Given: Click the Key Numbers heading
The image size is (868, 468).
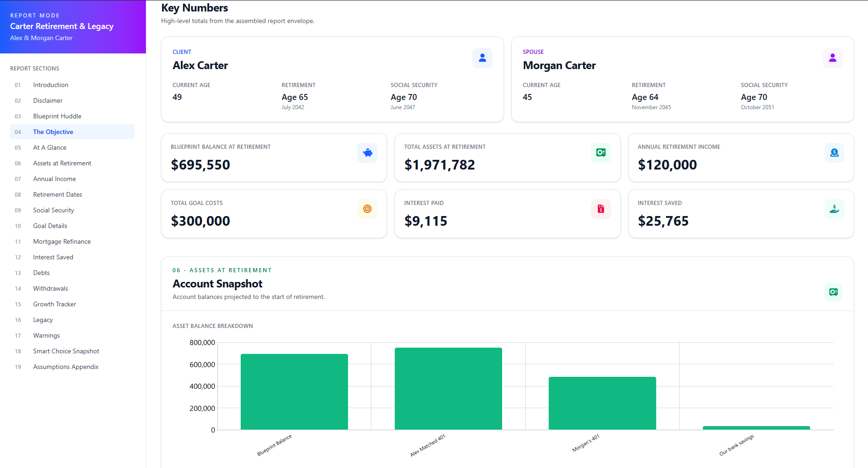Looking at the screenshot, I should (195, 8).
